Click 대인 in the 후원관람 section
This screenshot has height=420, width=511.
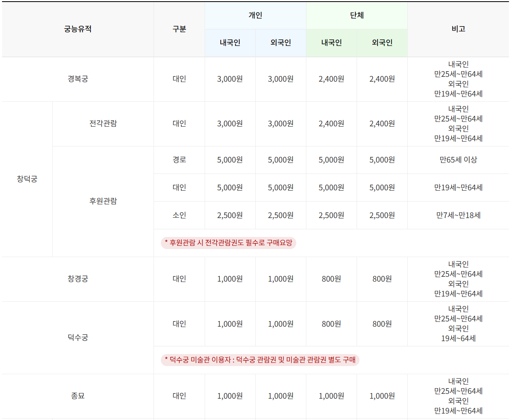pos(179,187)
